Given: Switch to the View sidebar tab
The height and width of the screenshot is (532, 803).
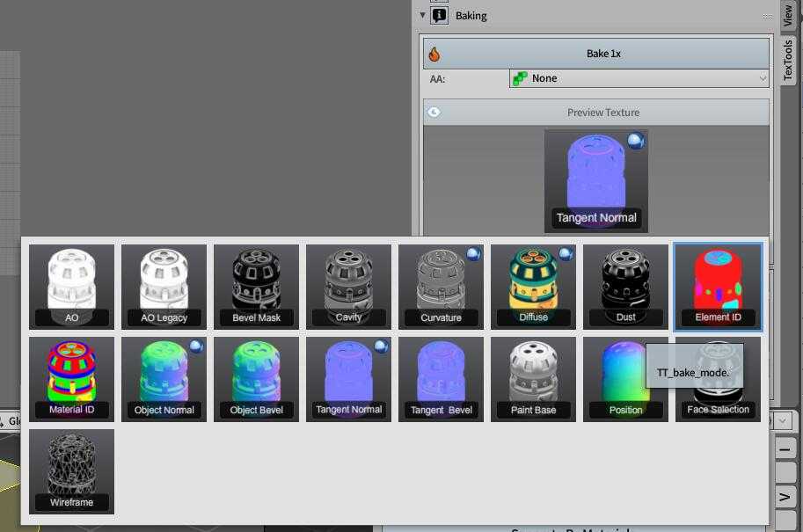Looking at the screenshot, I should pyautogui.click(x=788, y=15).
